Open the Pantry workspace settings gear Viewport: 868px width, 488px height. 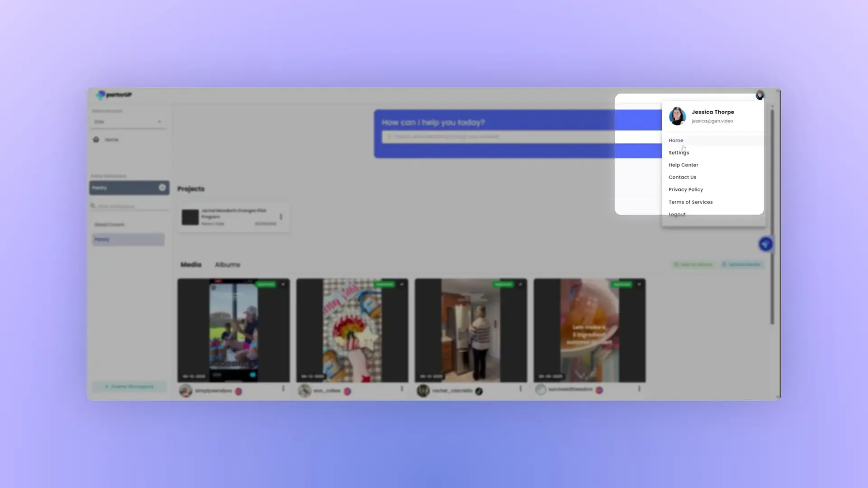pyautogui.click(x=162, y=188)
